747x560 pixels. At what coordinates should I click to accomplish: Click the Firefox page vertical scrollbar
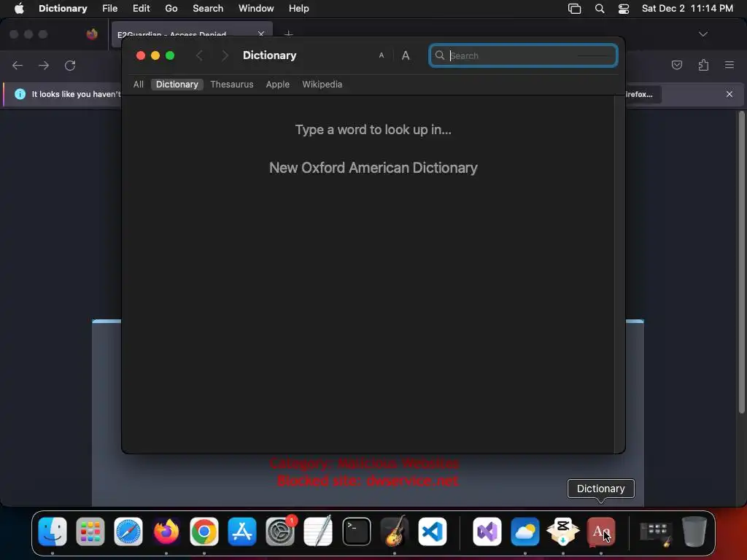click(741, 262)
